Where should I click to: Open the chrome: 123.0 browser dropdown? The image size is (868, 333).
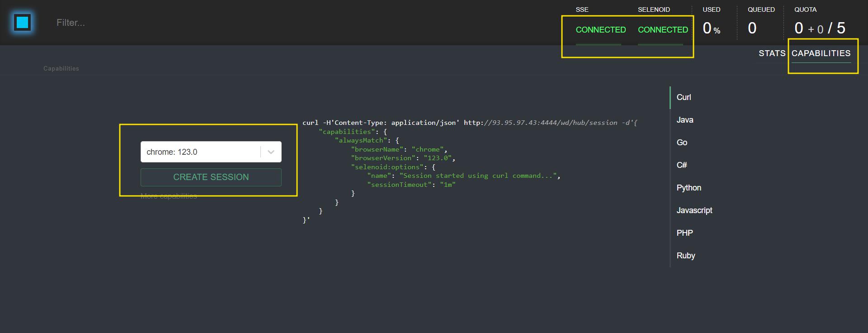coord(211,152)
